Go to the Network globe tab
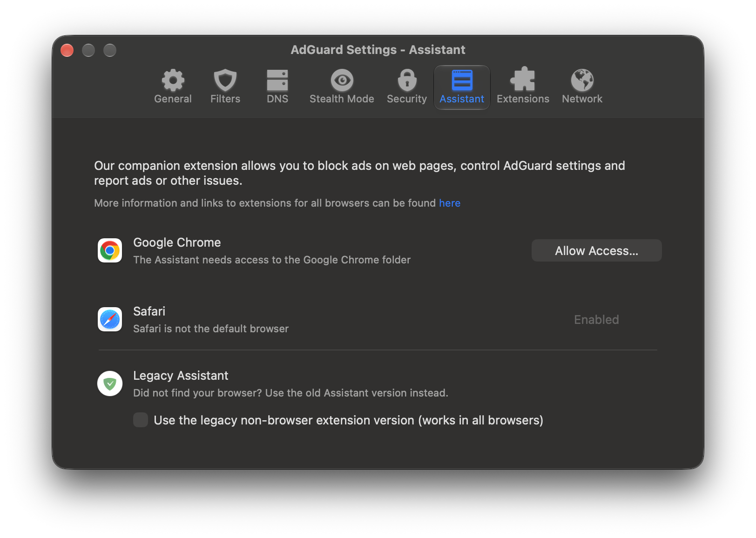 tap(582, 87)
